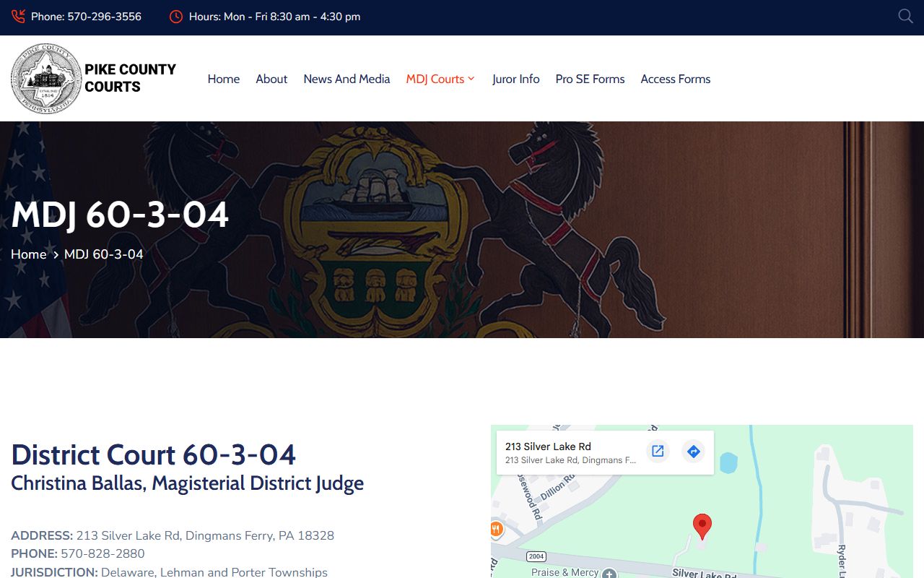Click the 213 Silver Lake Rd map card title
924x578 pixels.
(548, 447)
